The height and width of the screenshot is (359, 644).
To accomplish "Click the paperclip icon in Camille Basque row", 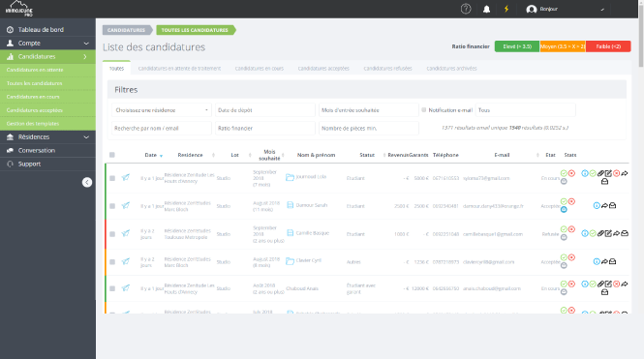I will pos(600,233).
